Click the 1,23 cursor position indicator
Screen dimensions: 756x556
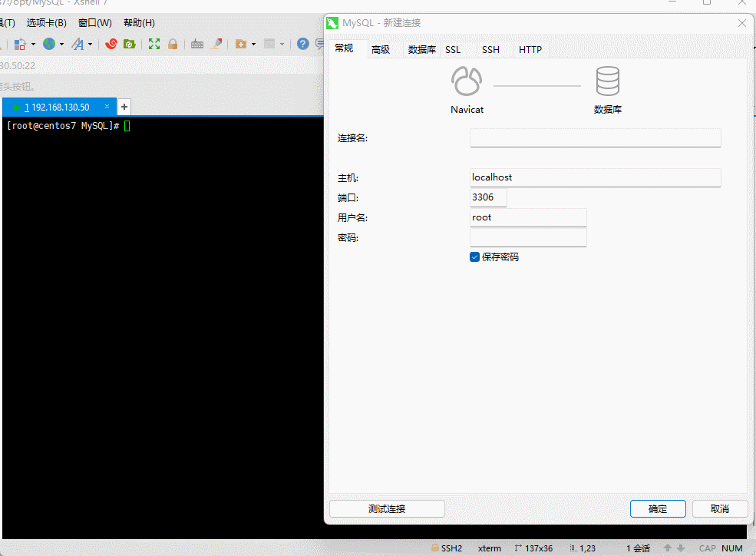tap(583, 548)
